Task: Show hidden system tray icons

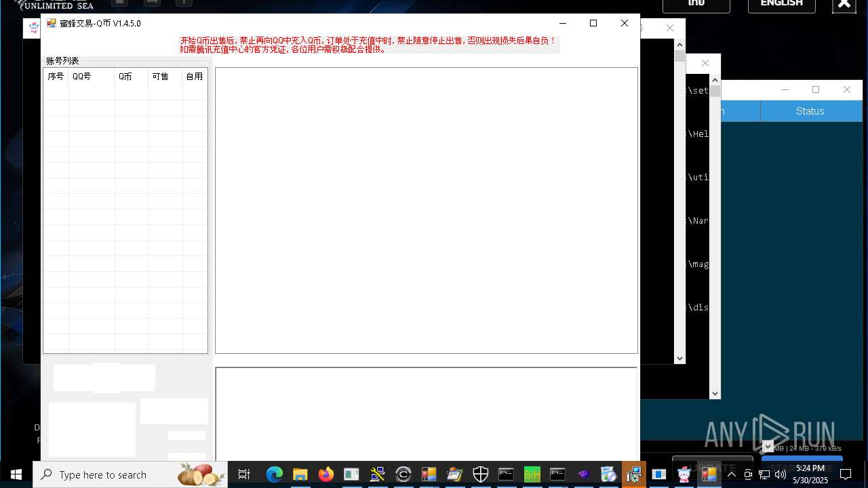Action: [x=731, y=474]
